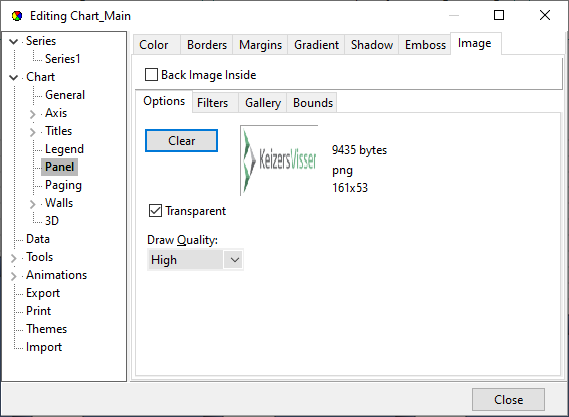This screenshot has width=569, height=417.
Task: Open the Draw Quality dropdown
Action: 234,260
